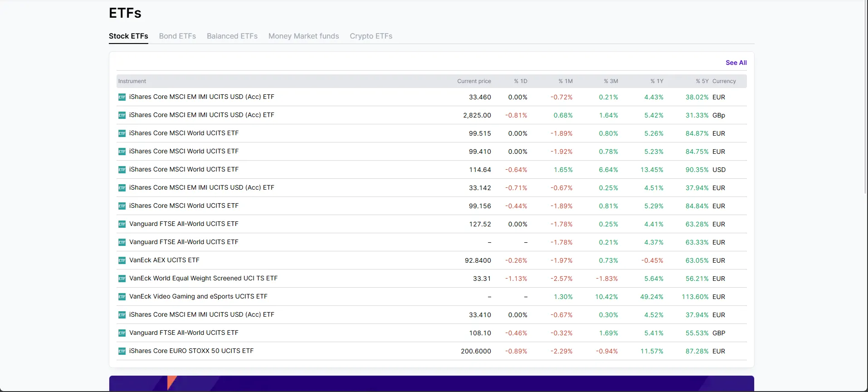Click ETF icon beside VanEck World Equal Weight
This screenshot has width=868, height=392.
tap(122, 279)
